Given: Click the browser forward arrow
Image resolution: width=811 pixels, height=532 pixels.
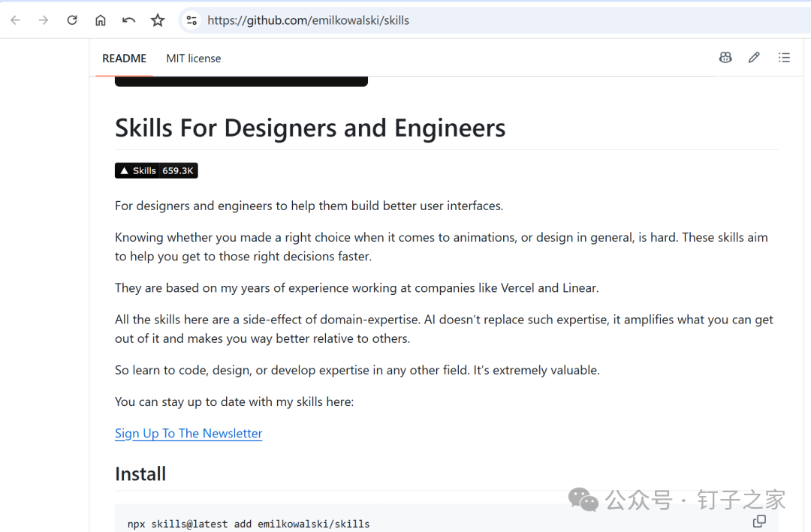Looking at the screenshot, I should 44,20.
